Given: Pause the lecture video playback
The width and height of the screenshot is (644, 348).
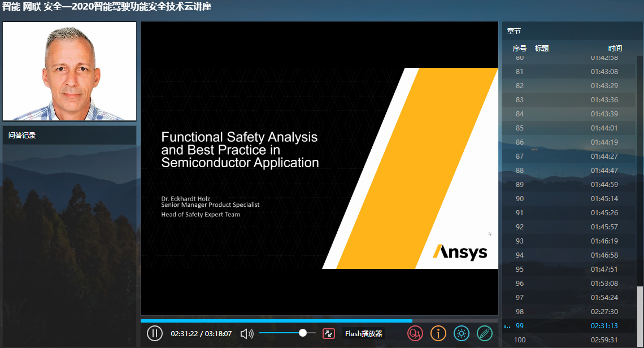Looking at the screenshot, I should 154,333.
